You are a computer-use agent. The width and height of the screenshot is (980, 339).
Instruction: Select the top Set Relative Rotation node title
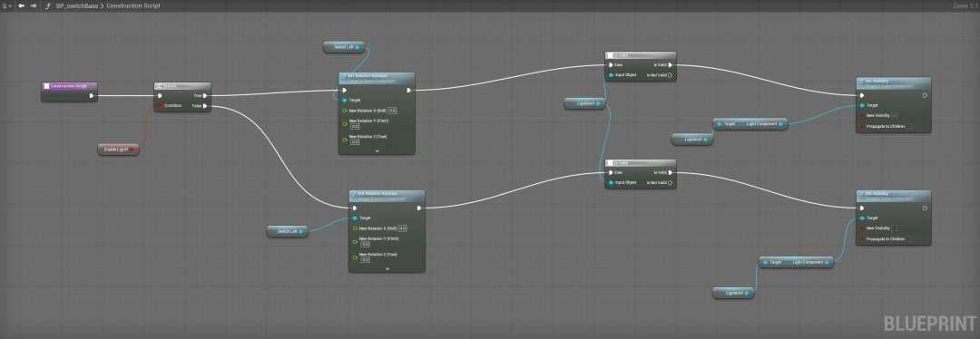[x=377, y=78]
